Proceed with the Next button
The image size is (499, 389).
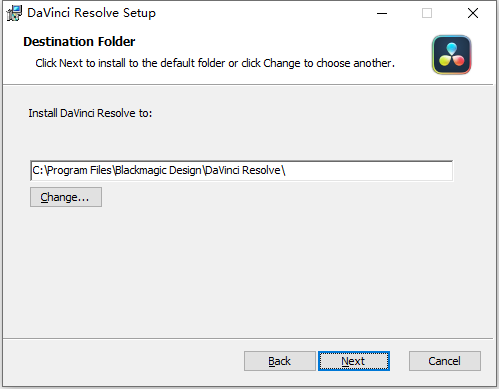tap(354, 361)
